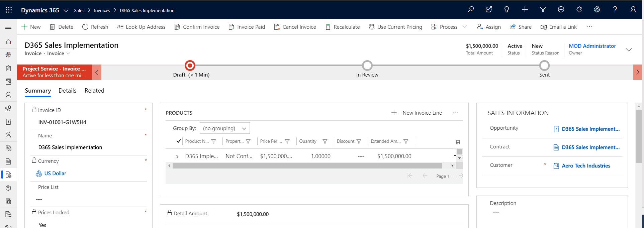Switch to the Details tab
Image resolution: width=644 pixels, height=228 pixels.
pyautogui.click(x=68, y=91)
